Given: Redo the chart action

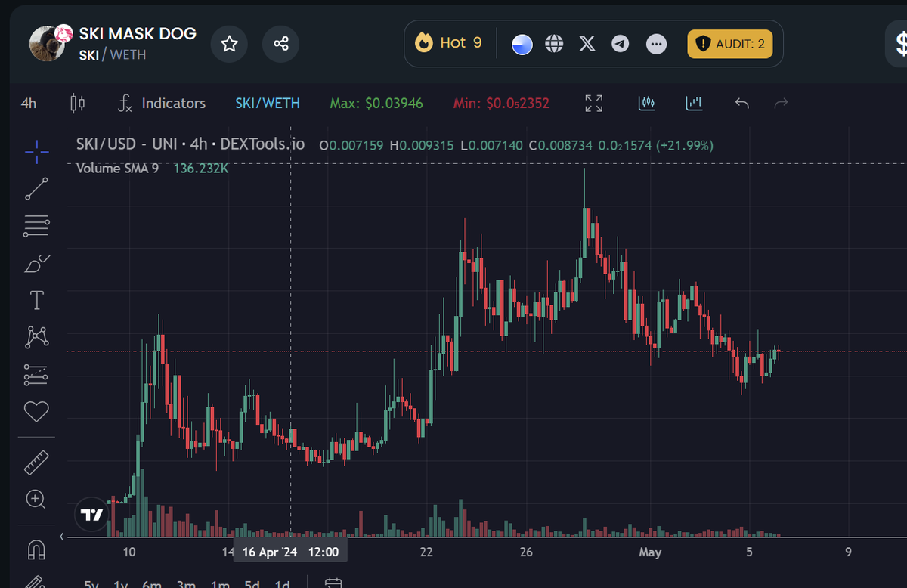Looking at the screenshot, I should (x=782, y=104).
